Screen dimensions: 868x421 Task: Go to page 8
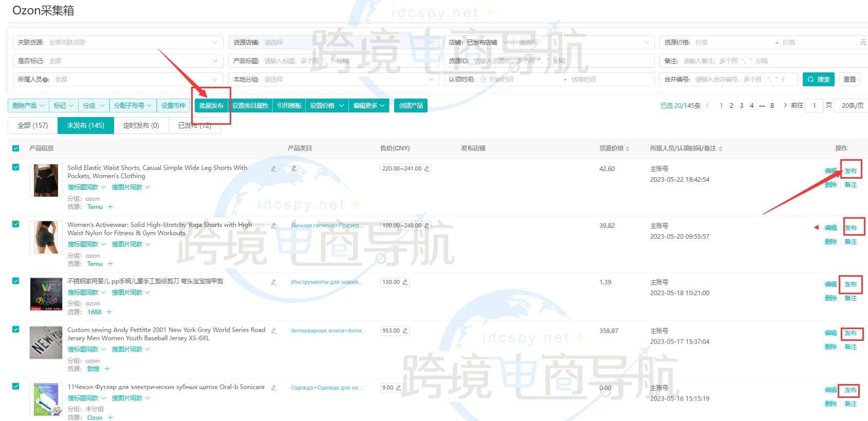[x=772, y=106]
